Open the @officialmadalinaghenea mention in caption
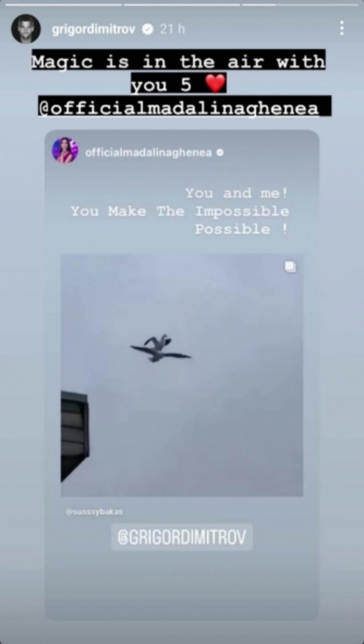 [x=178, y=107]
